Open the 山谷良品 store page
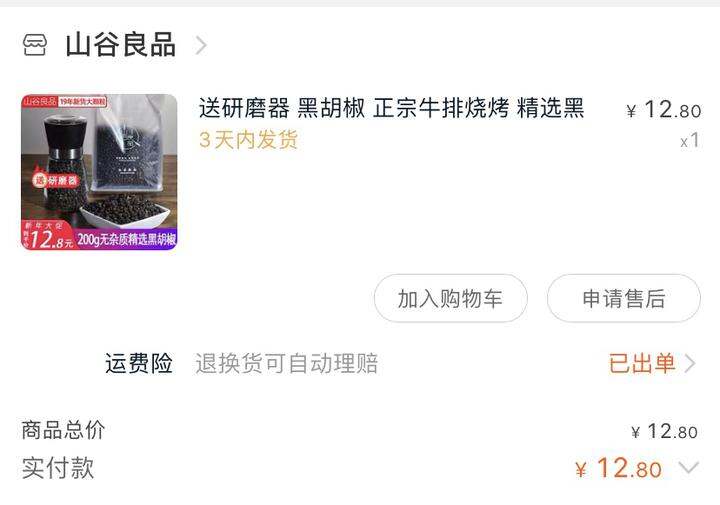Screen dimensions: 720x505 120,45
